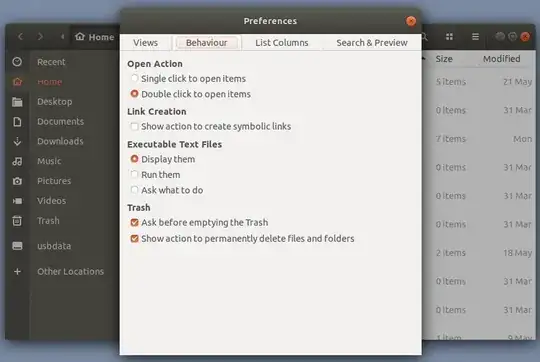Select the Music note icon

coord(17,161)
